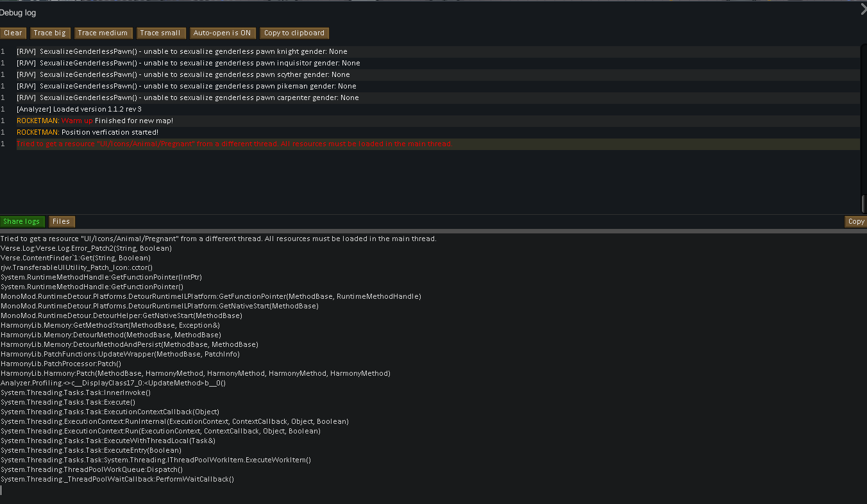Select the Trace big button
Screen dimensions: 867x504
point(49,33)
